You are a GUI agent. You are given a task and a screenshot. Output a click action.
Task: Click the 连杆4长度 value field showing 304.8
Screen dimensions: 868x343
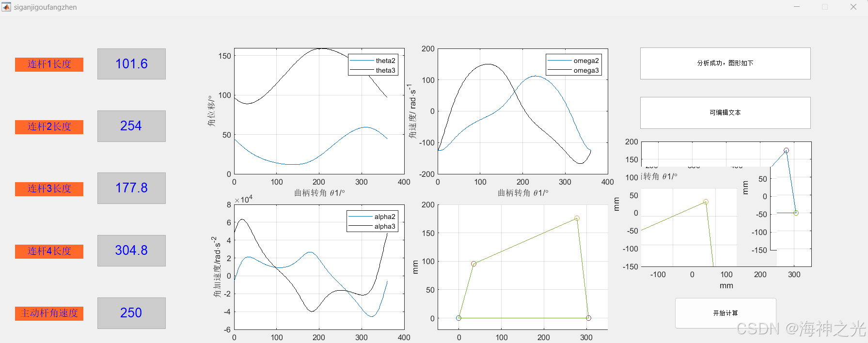[x=131, y=250]
